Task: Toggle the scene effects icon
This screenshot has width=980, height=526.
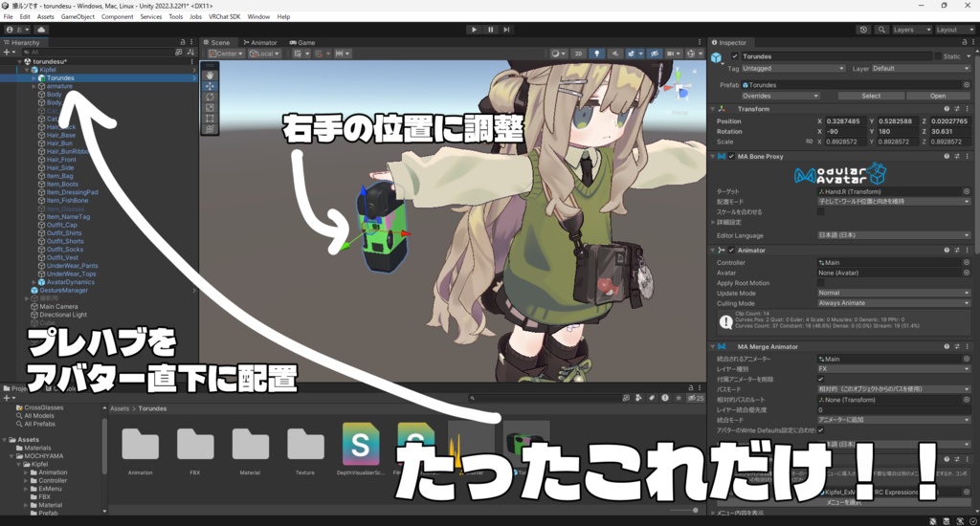Action: point(633,54)
